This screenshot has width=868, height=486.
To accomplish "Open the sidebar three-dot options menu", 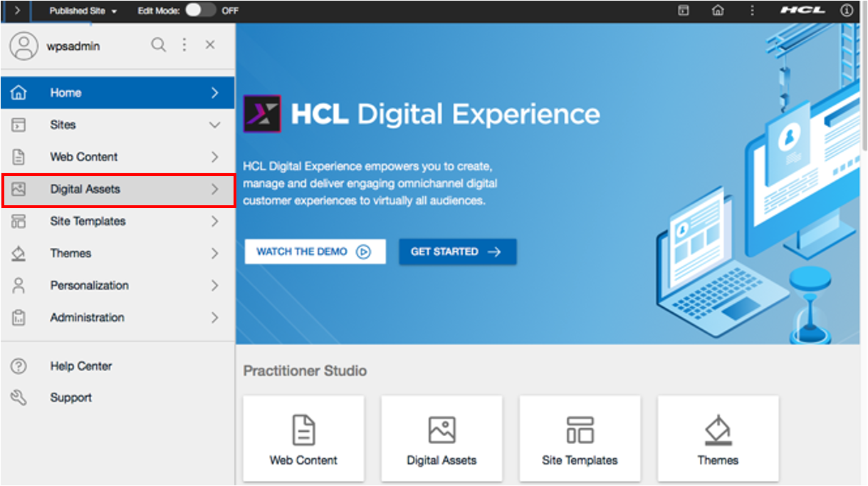I will (184, 45).
